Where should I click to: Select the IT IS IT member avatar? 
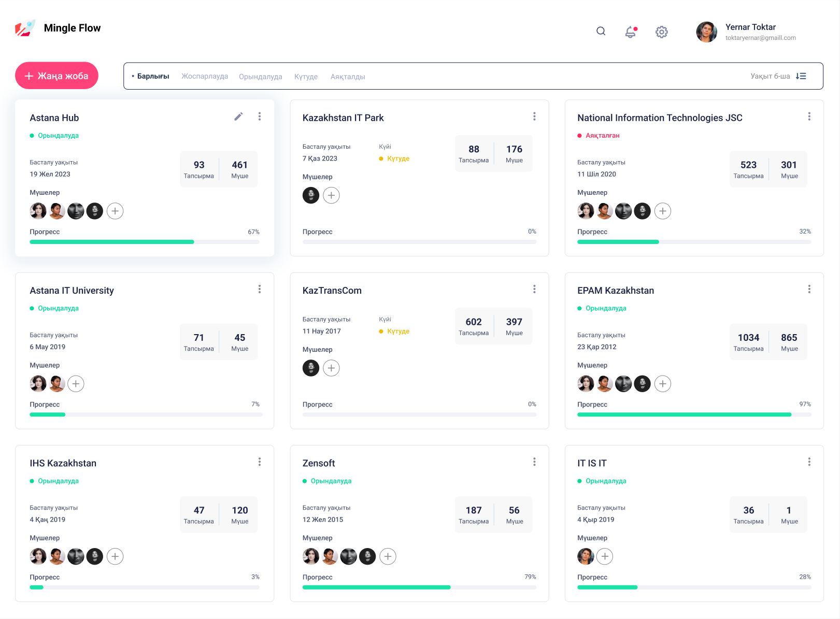pos(586,556)
